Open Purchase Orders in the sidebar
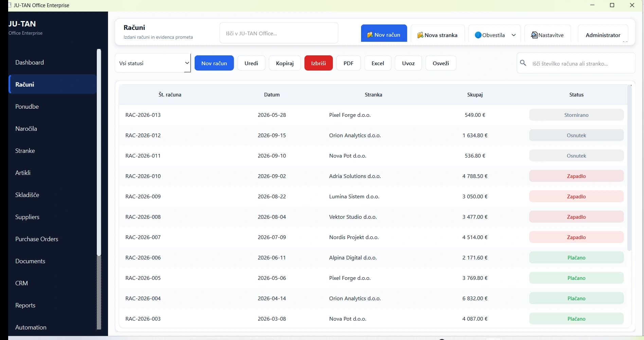This screenshot has height=340, width=644. coord(53,239)
